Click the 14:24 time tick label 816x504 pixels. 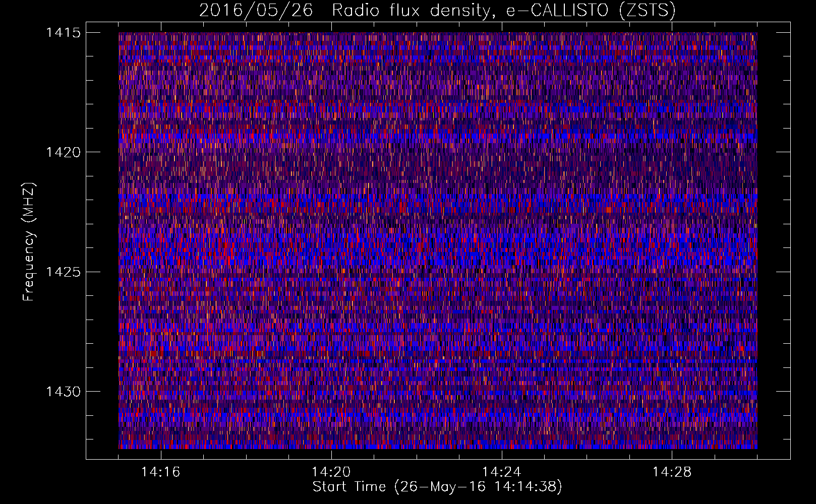click(501, 472)
